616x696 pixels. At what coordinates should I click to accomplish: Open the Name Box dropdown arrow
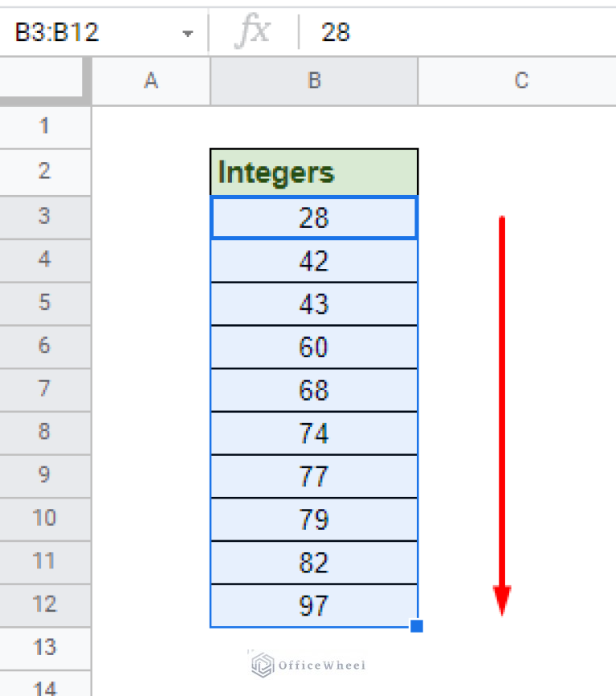187,32
